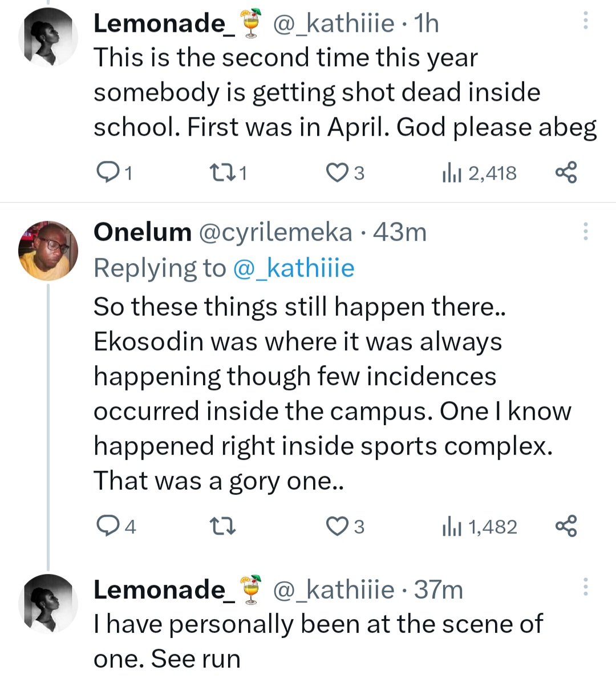Reply to Lemonade_'s first tweet

tap(105, 172)
